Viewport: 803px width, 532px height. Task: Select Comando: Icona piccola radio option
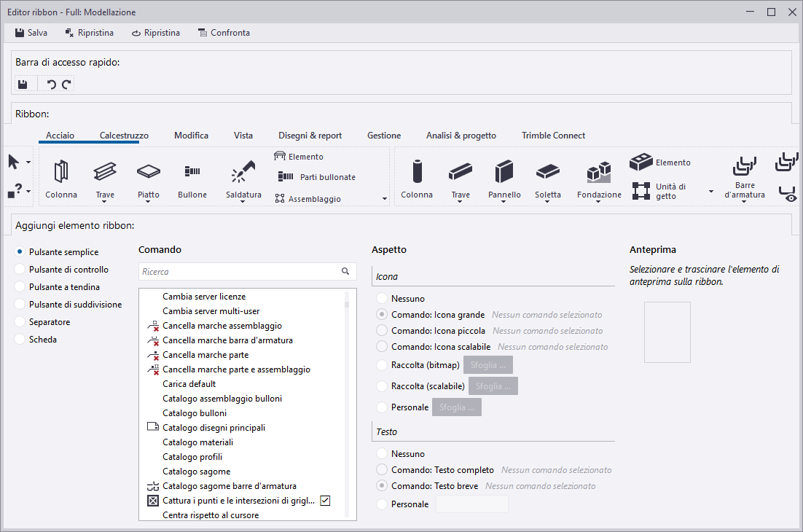click(381, 331)
